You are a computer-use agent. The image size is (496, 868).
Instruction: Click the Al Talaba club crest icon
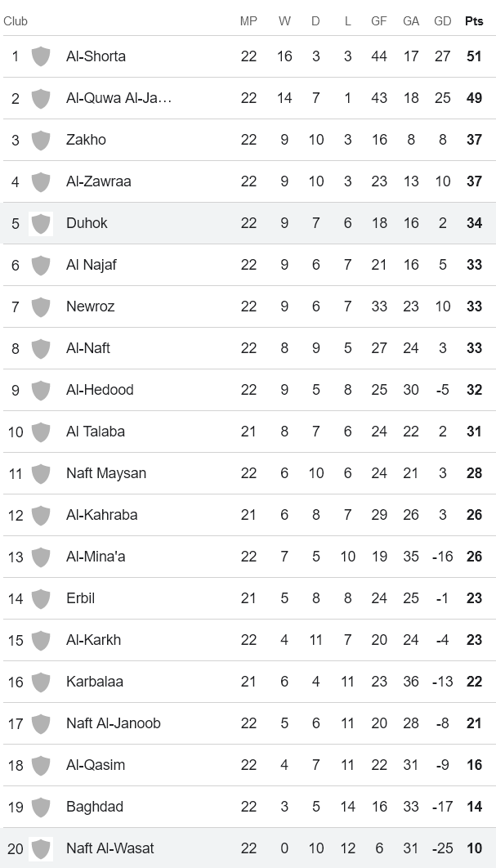41,432
